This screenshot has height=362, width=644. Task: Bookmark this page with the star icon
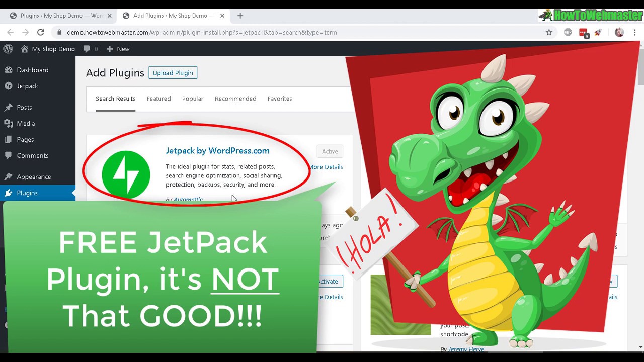click(549, 32)
